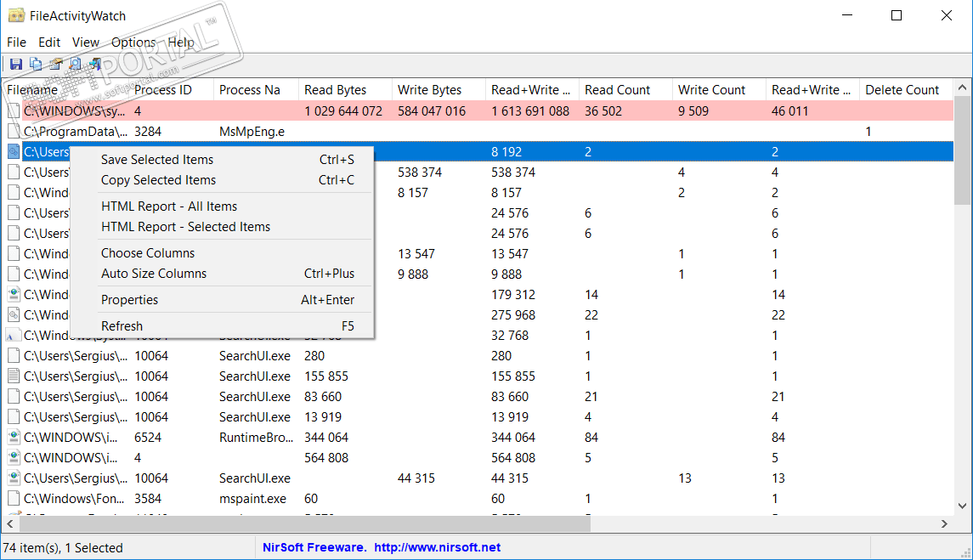Open the Options menu
The height and width of the screenshot is (560, 973).
pyautogui.click(x=133, y=42)
